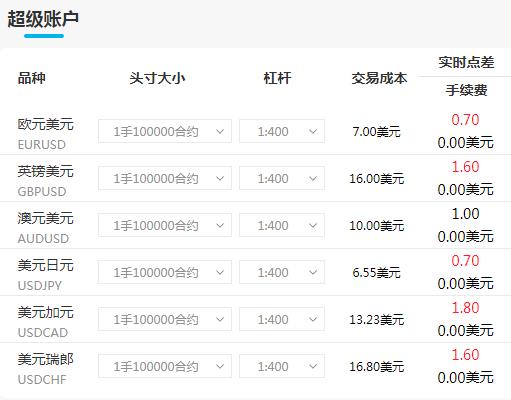Viewport: 511px width, 400px height.
Task: Open GBPUSD lot size dropdown
Action: [x=165, y=178]
